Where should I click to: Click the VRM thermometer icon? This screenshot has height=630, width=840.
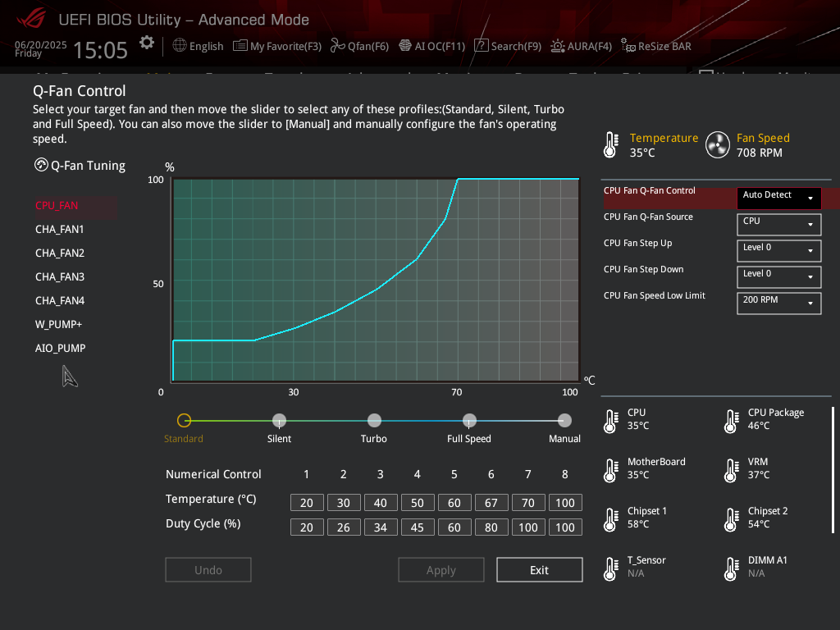point(731,470)
